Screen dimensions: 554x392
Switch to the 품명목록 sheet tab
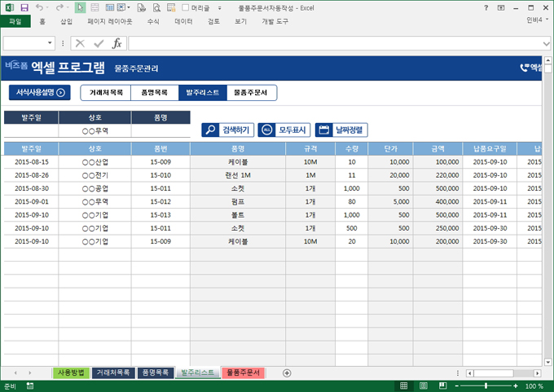(x=154, y=372)
